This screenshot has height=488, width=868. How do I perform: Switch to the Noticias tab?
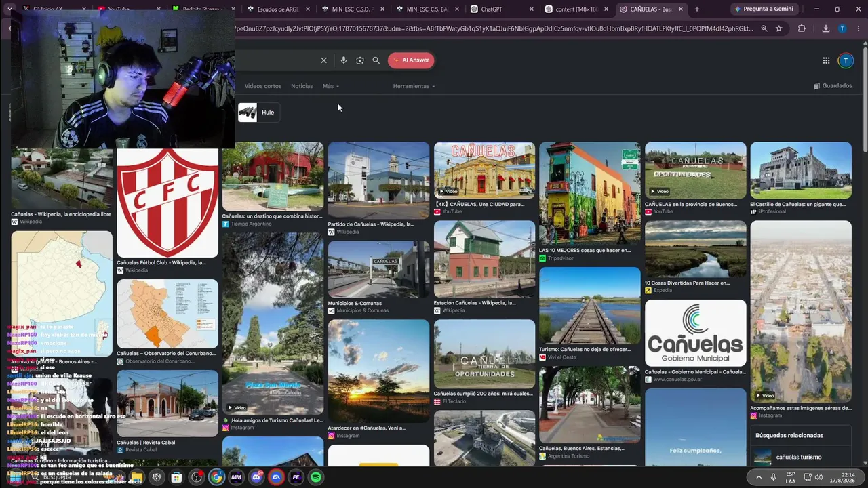302,86
